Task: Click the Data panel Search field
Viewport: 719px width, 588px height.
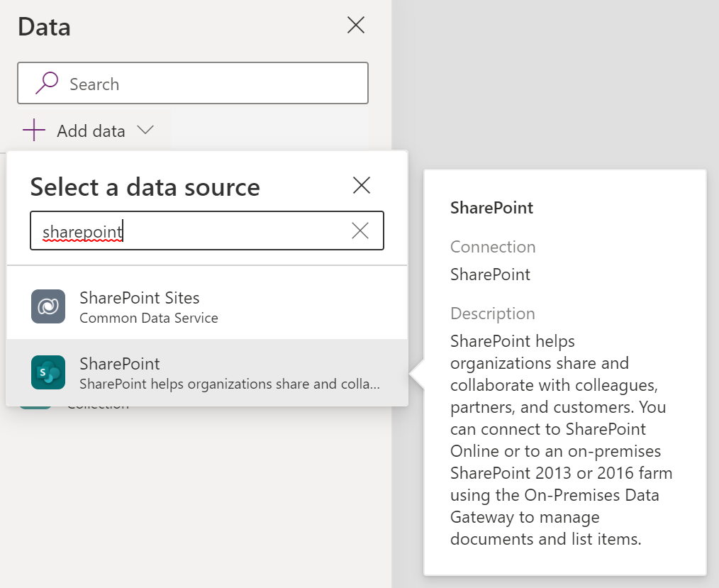Action: (193, 83)
